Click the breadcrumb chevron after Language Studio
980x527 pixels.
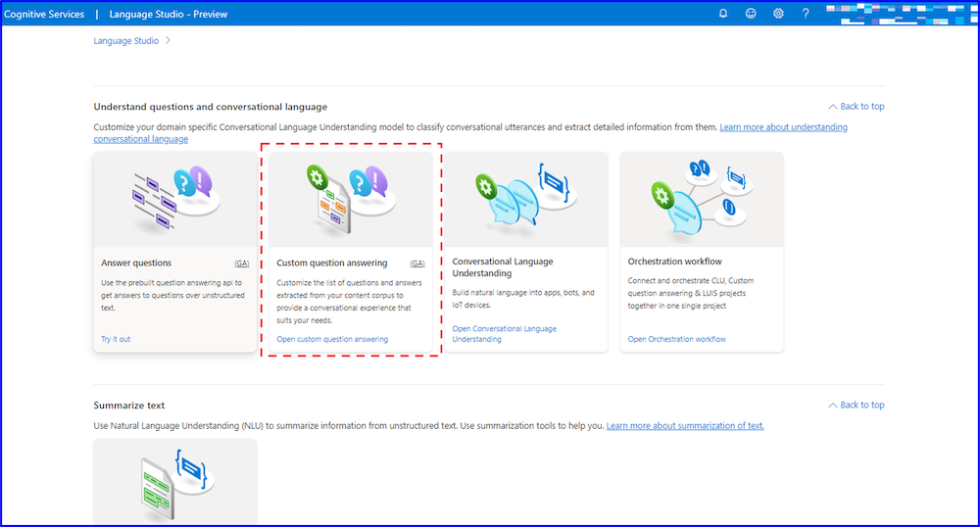(x=168, y=40)
